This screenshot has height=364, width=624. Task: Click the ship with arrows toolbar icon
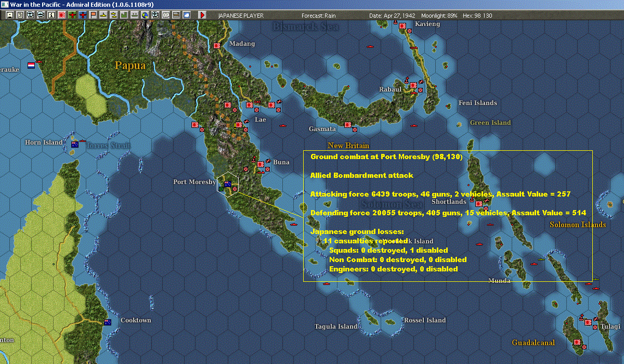click(134, 15)
